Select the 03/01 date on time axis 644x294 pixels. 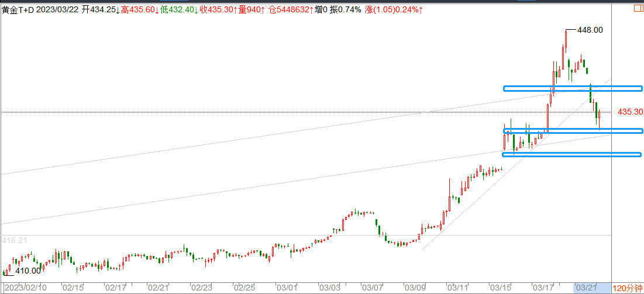pyautogui.click(x=287, y=286)
